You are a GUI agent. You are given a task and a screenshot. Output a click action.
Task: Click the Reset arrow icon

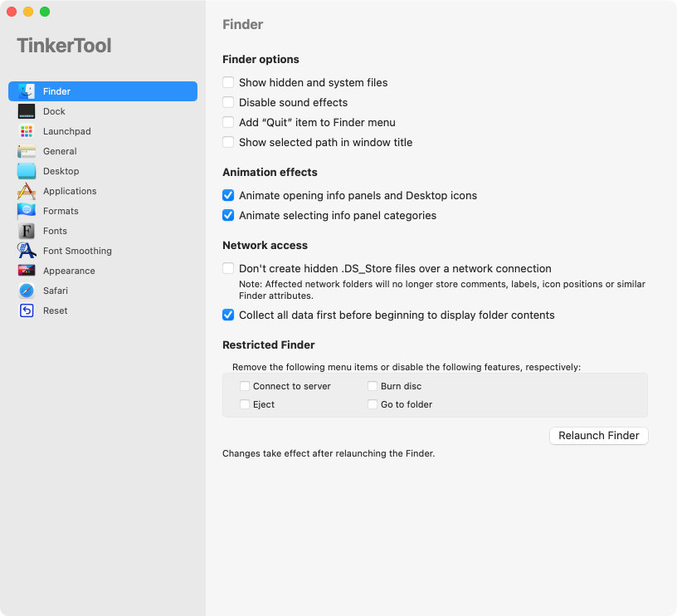(x=27, y=310)
